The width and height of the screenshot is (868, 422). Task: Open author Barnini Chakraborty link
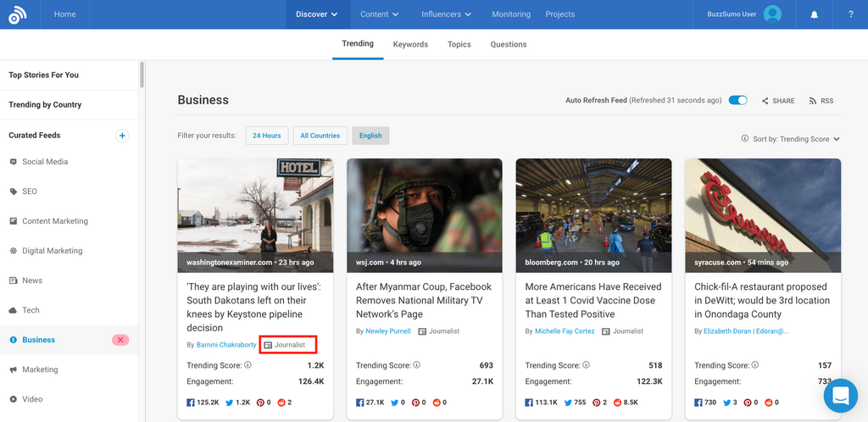226,345
